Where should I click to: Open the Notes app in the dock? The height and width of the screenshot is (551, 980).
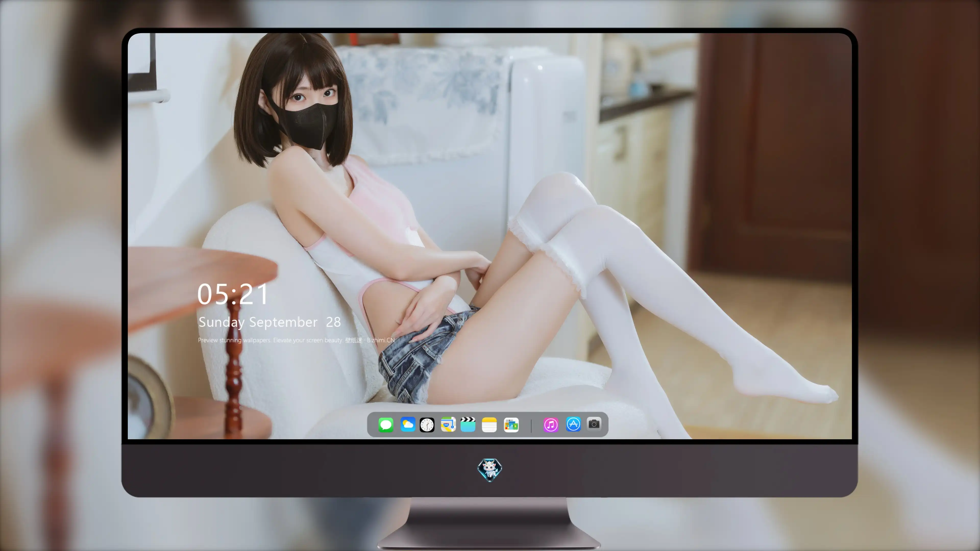(x=489, y=425)
